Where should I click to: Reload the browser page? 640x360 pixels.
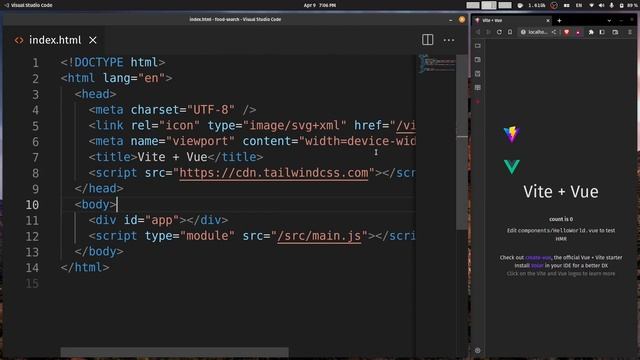click(x=499, y=32)
